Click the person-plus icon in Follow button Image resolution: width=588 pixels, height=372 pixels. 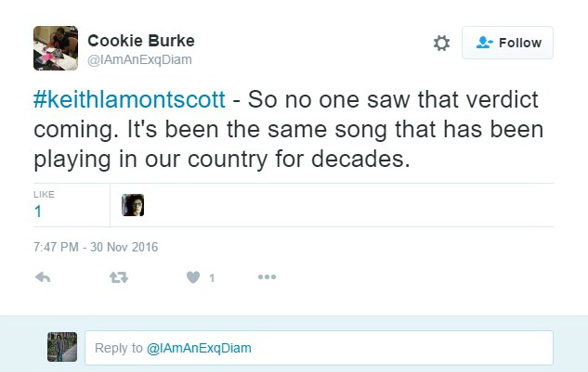pos(484,43)
